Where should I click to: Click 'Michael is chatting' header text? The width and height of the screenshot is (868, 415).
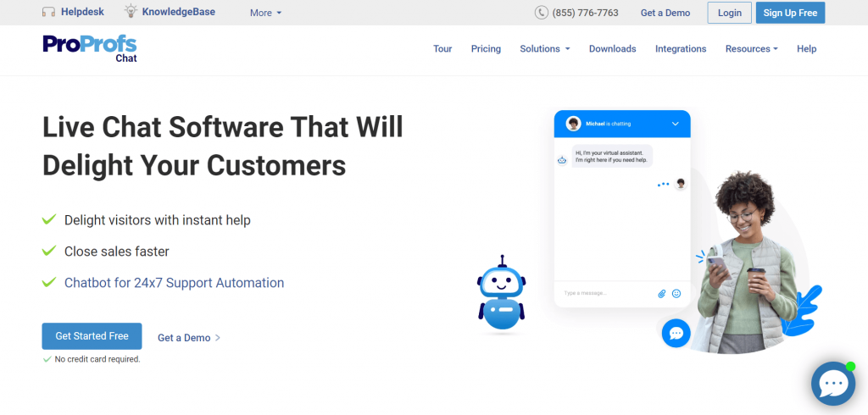[609, 124]
